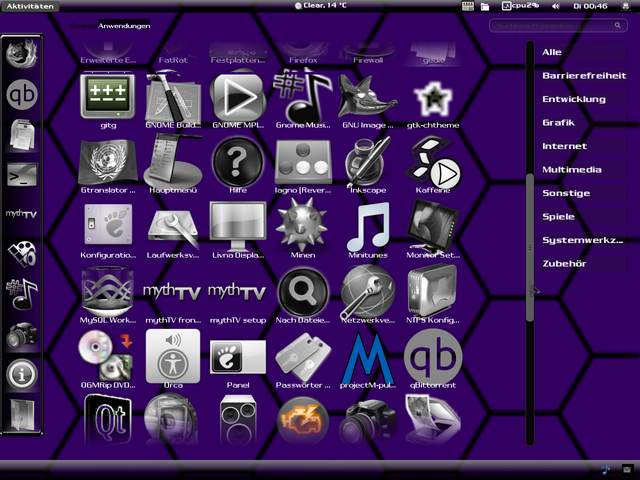Open the music note icon in dock
The image size is (640, 480).
tap(22, 294)
